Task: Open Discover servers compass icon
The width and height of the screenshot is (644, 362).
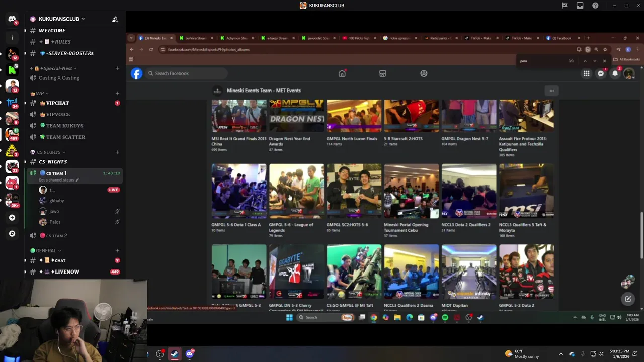Action: click(12, 234)
